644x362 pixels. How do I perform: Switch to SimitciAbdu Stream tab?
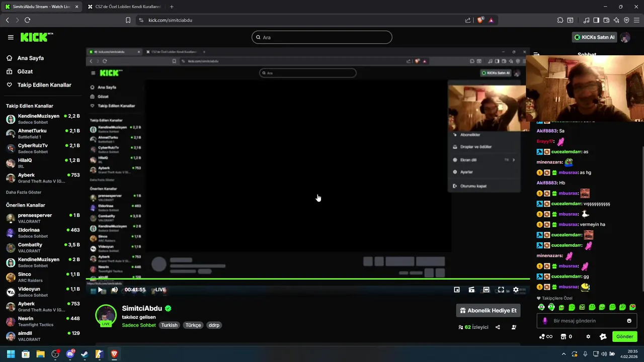pyautogui.click(x=41, y=7)
